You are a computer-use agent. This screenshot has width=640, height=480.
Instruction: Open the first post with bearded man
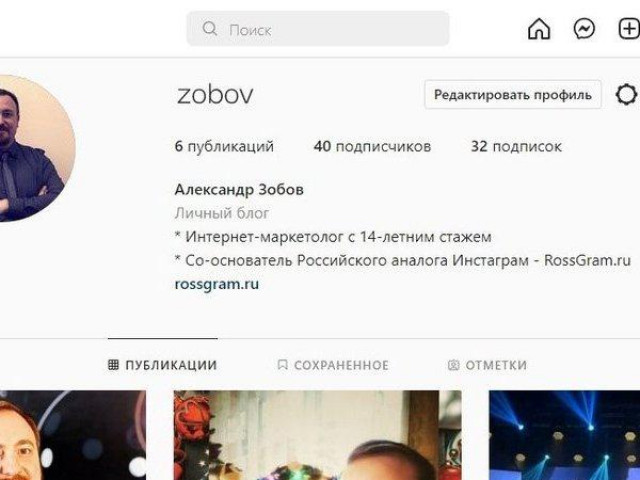(x=73, y=435)
